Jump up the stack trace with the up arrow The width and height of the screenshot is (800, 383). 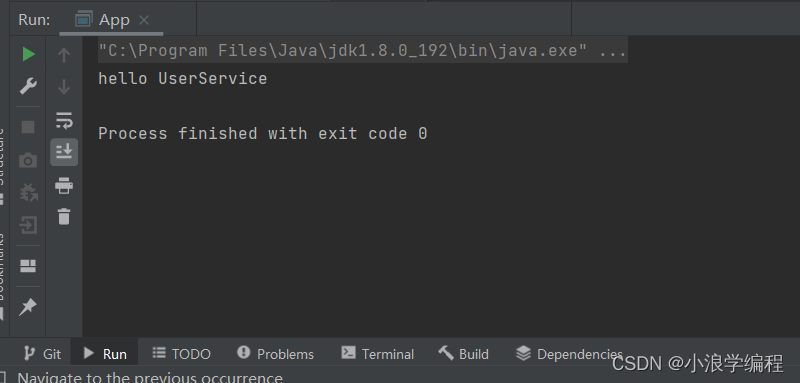click(x=64, y=55)
